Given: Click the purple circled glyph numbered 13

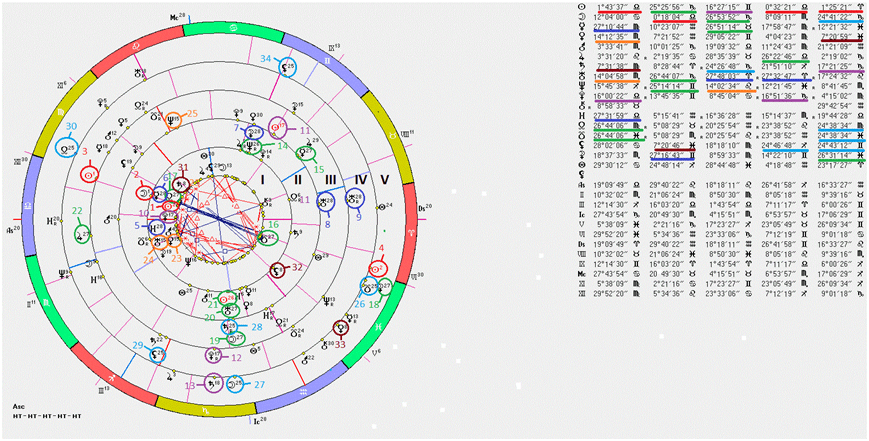Looking at the screenshot, I should tap(212, 382).
